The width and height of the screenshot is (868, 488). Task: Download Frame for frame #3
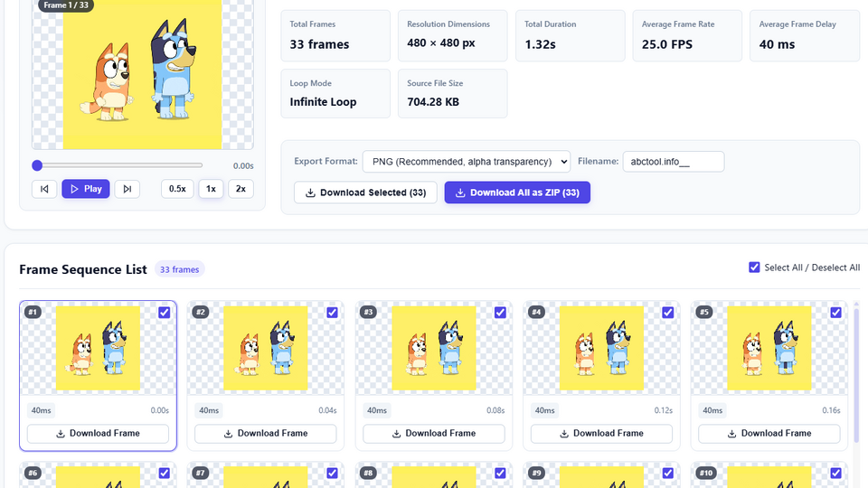pyautogui.click(x=434, y=433)
